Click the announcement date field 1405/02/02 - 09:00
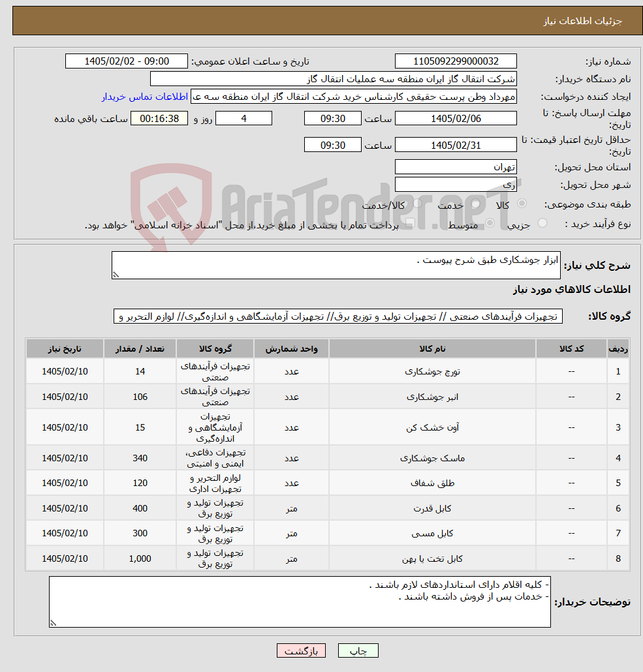The image size is (643, 672). (x=127, y=61)
